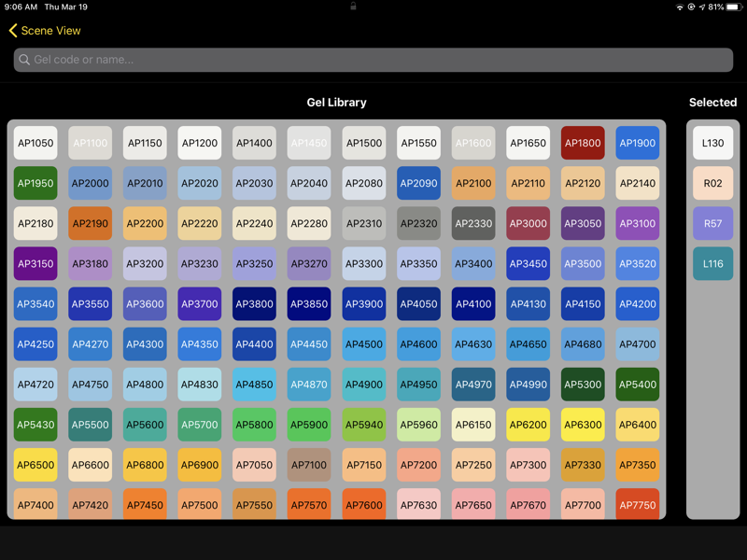Select the orange AP2190 gel swatch
Screen dimensions: 747x560
pos(91,224)
